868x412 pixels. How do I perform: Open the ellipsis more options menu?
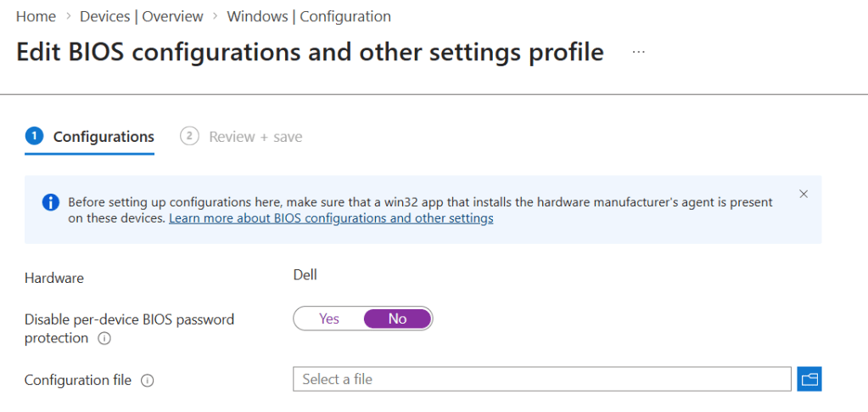[x=639, y=53]
